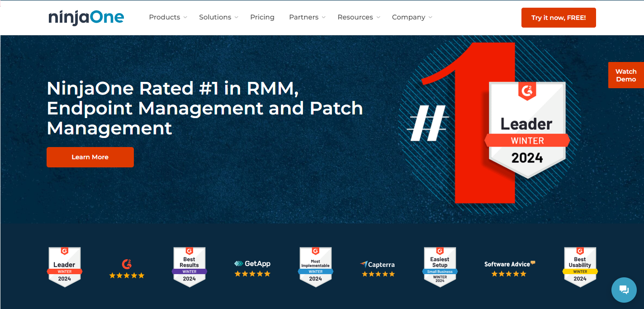Open the Partners navigation item

point(304,17)
